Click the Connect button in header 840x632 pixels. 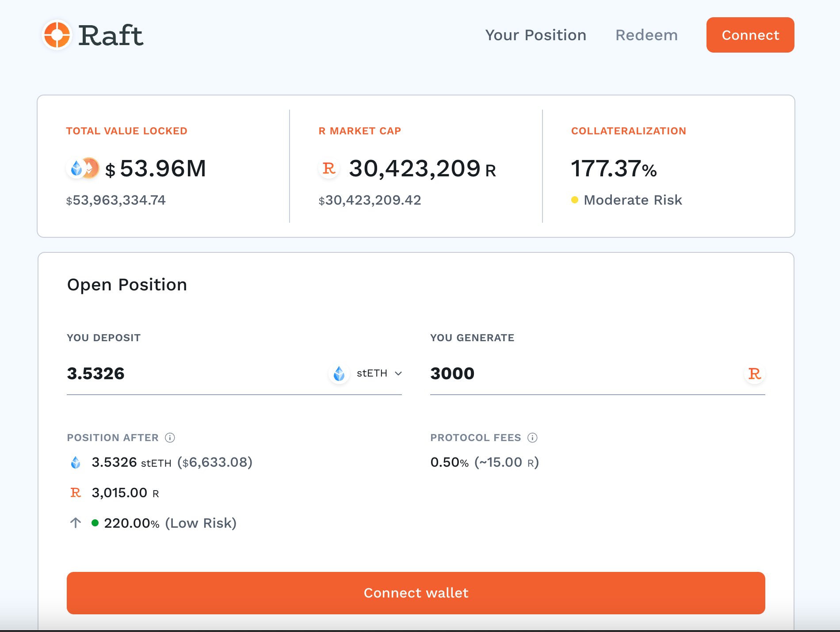750,35
